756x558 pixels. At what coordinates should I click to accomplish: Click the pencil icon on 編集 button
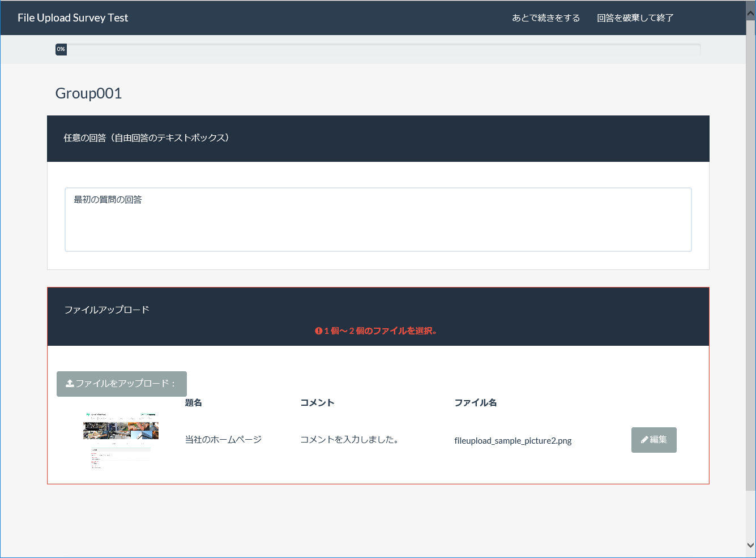pos(644,440)
